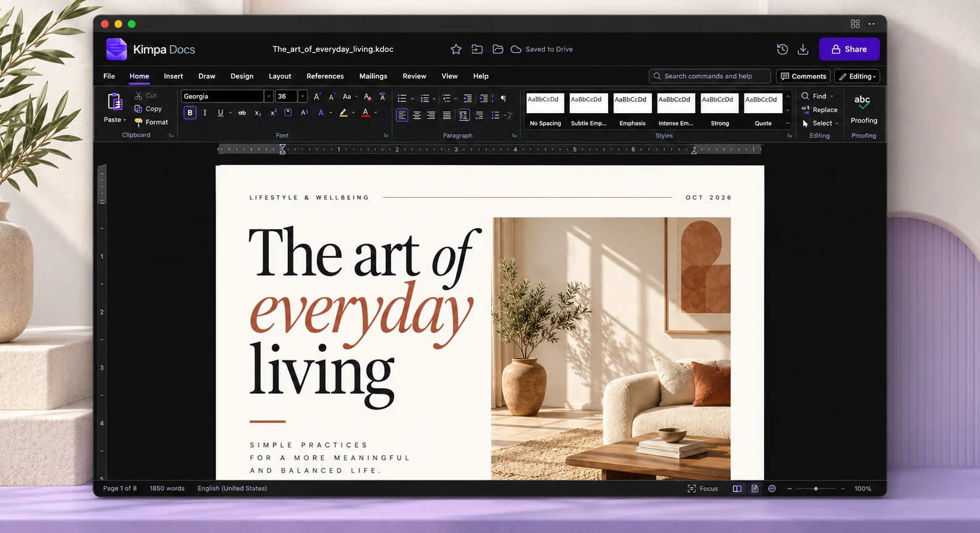This screenshot has width=980, height=533.
Task: Apply superscript formatting
Action: pyautogui.click(x=273, y=113)
